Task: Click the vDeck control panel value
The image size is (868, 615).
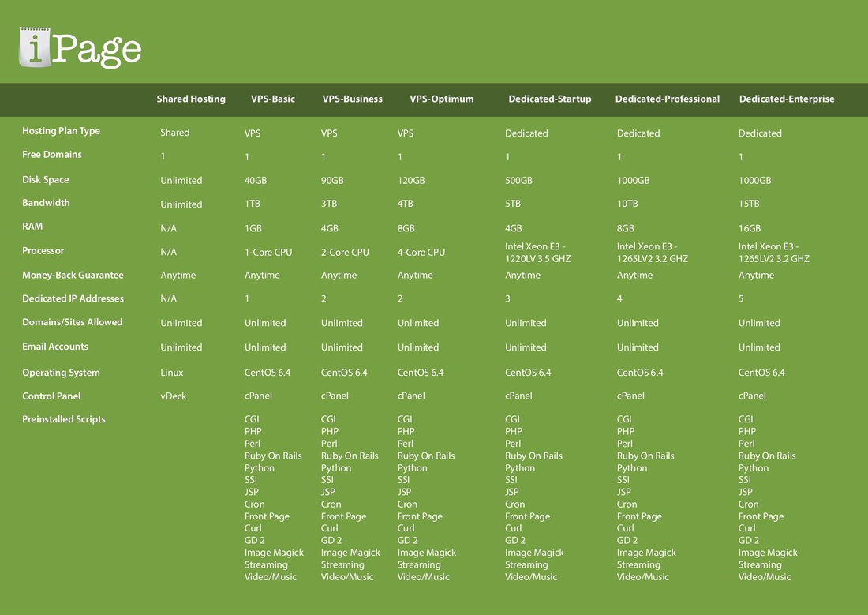Action: 174,396
